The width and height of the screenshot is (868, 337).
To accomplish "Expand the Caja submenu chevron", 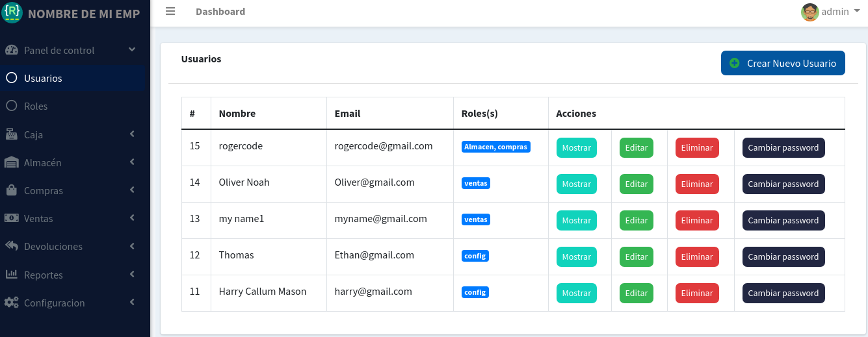I will [132, 134].
